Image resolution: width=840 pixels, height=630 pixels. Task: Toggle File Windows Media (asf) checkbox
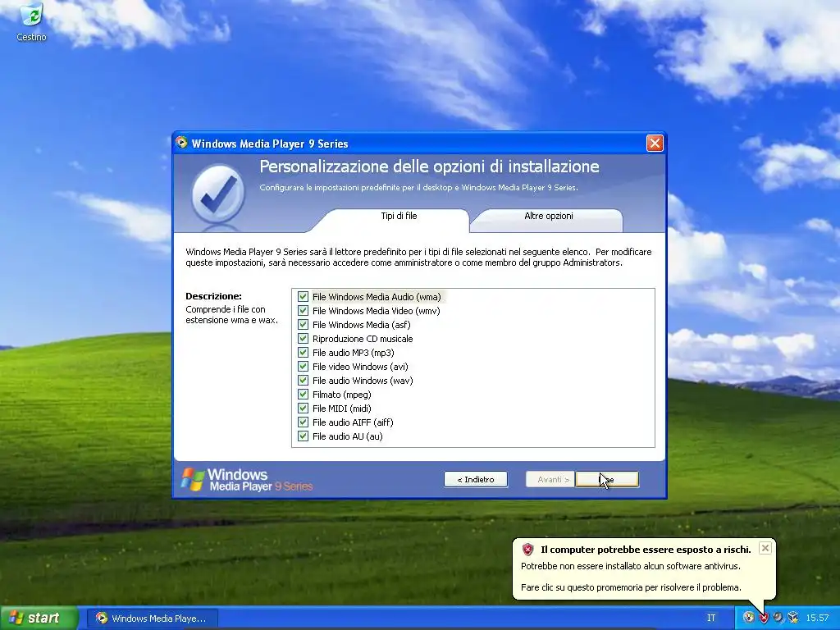pyautogui.click(x=304, y=325)
